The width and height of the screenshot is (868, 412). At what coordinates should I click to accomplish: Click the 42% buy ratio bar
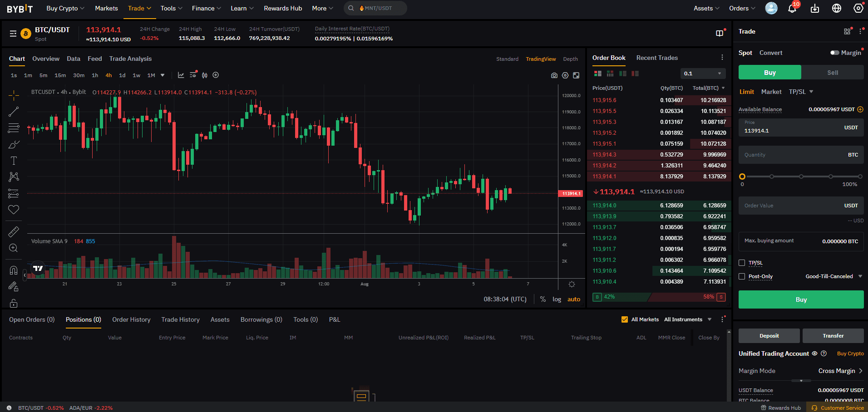pyautogui.click(x=621, y=297)
